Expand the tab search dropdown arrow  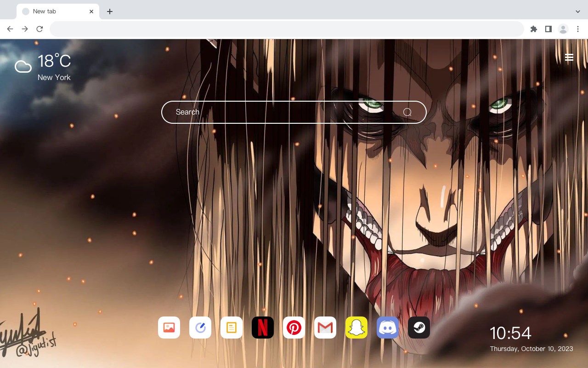coord(578,11)
